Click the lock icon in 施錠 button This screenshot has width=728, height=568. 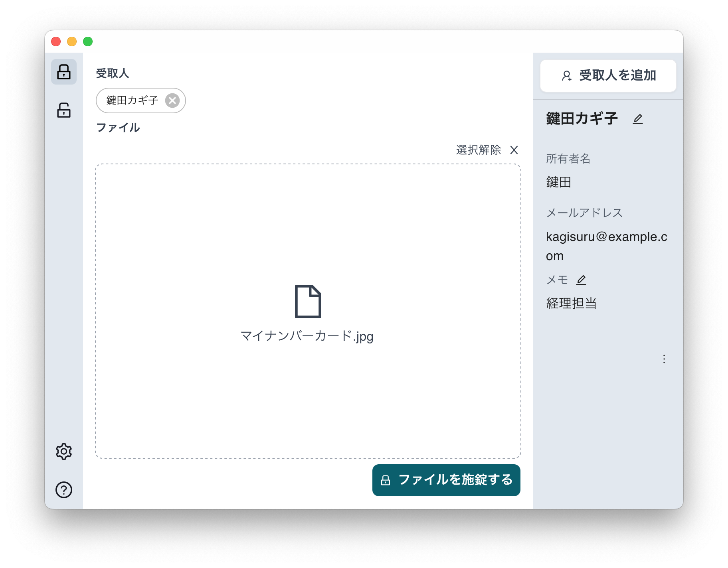point(386,480)
